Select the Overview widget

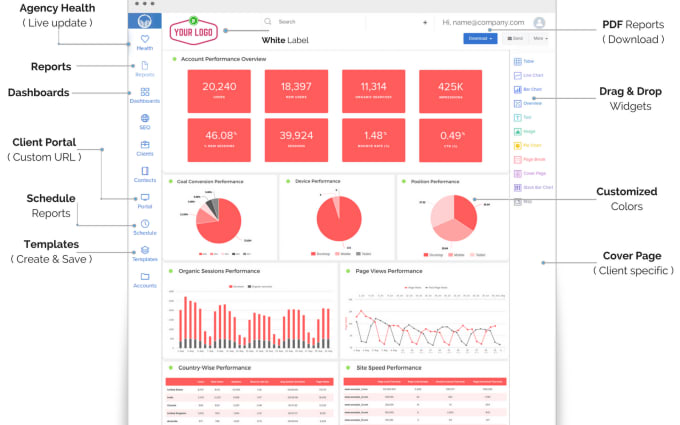coord(528,103)
